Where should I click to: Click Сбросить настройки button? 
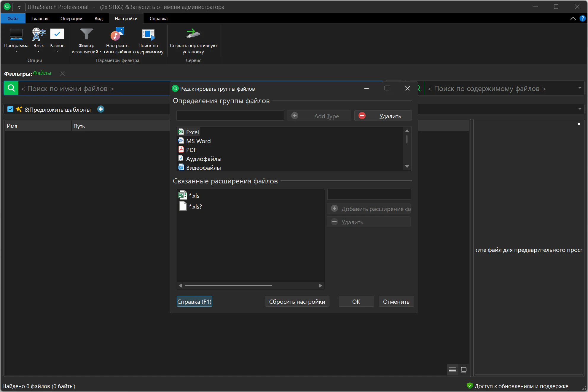tap(297, 302)
